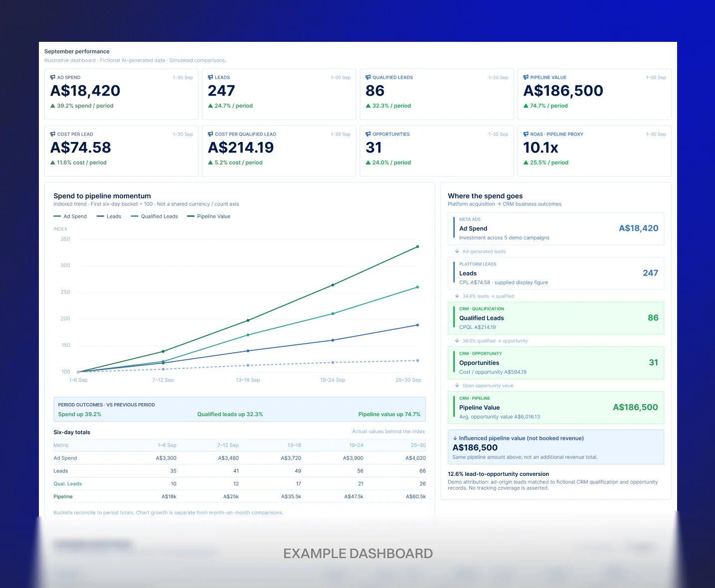Click the down arrow before Ad-generated leads

(457, 251)
